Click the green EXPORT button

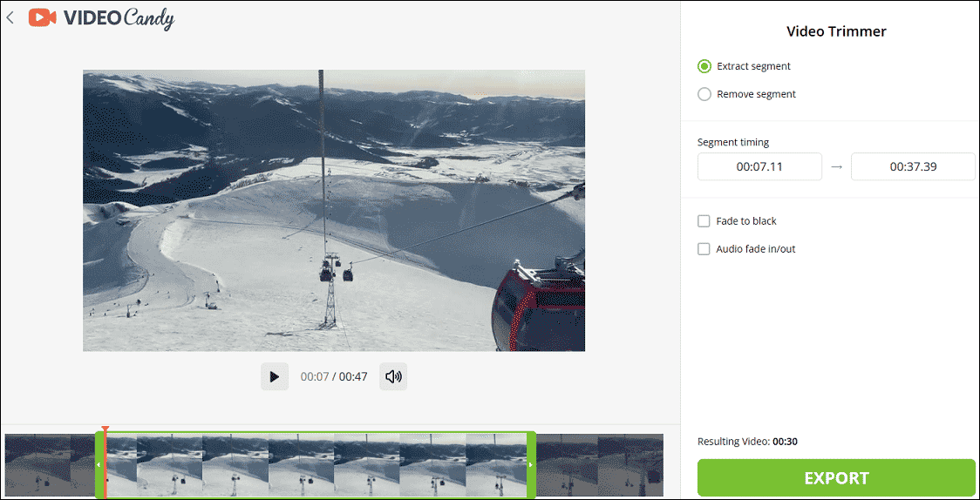(x=836, y=478)
